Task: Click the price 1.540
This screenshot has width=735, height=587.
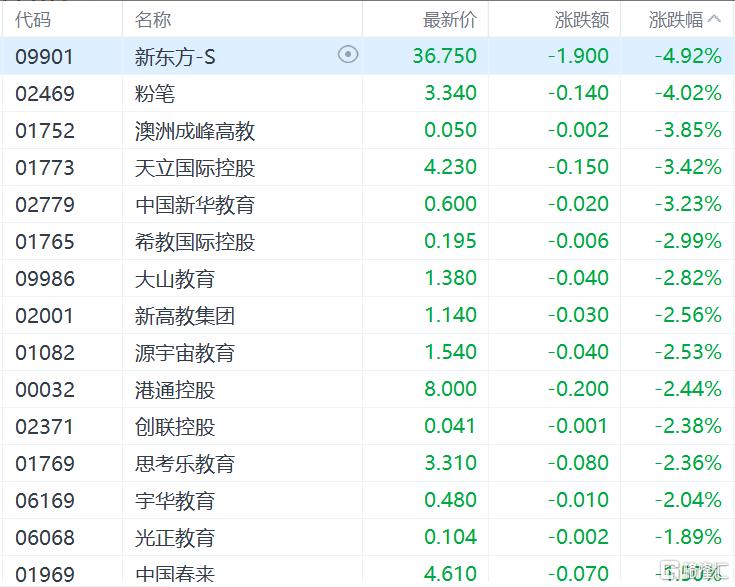Action: point(450,352)
